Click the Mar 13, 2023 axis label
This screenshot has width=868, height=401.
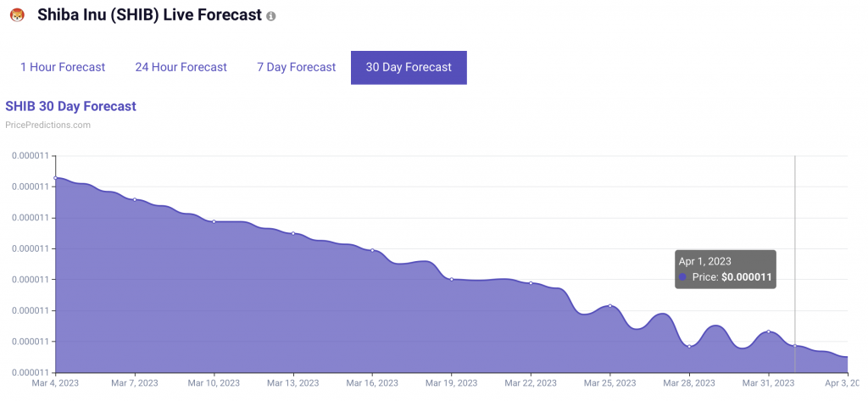coord(292,383)
